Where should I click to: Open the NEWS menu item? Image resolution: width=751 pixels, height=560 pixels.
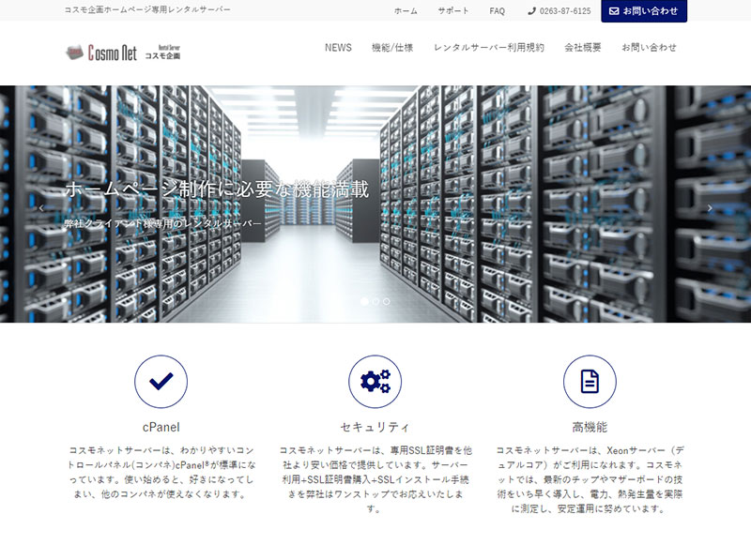(x=338, y=48)
